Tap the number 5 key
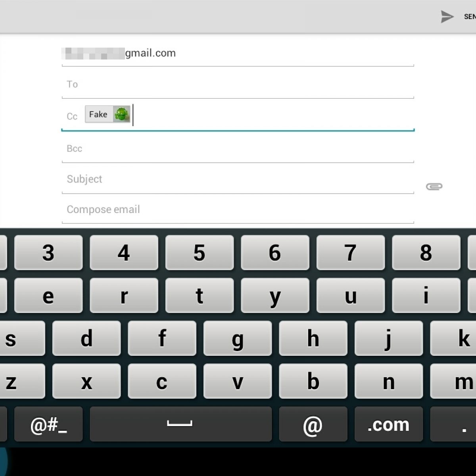The width and height of the screenshot is (476, 476). tap(200, 253)
